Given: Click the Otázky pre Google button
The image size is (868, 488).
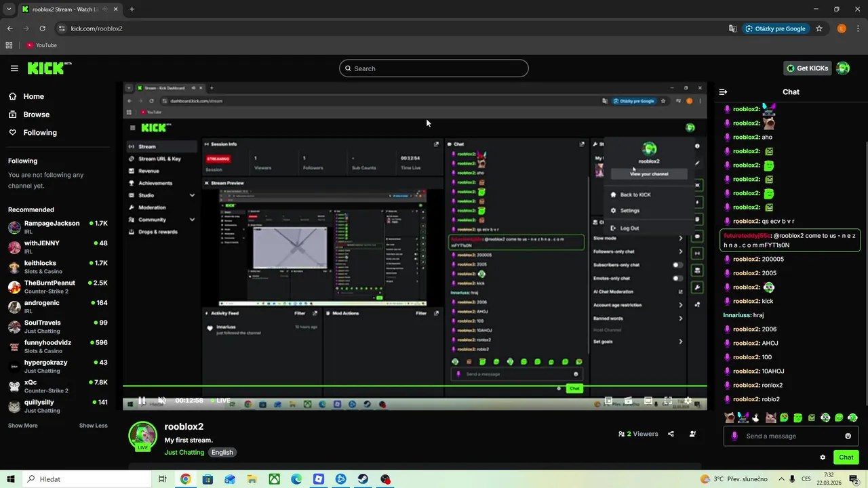Looking at the screenshot, I should [x=776, y=28].
